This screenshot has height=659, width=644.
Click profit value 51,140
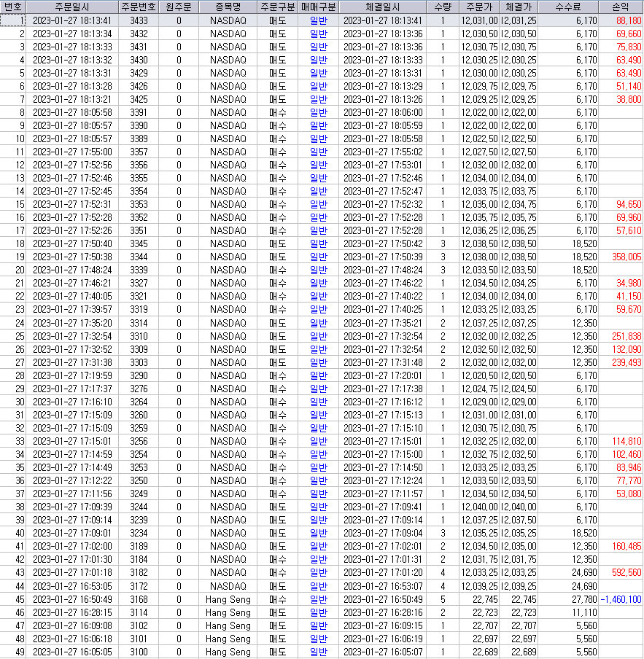point(629,86)
